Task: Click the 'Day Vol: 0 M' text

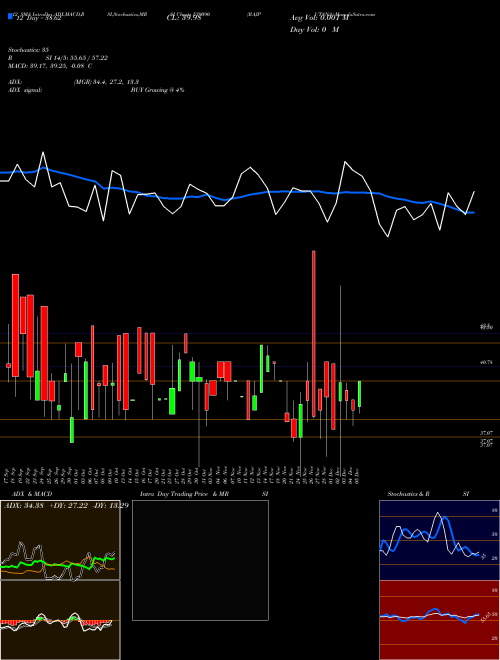Action: (314, 30)
